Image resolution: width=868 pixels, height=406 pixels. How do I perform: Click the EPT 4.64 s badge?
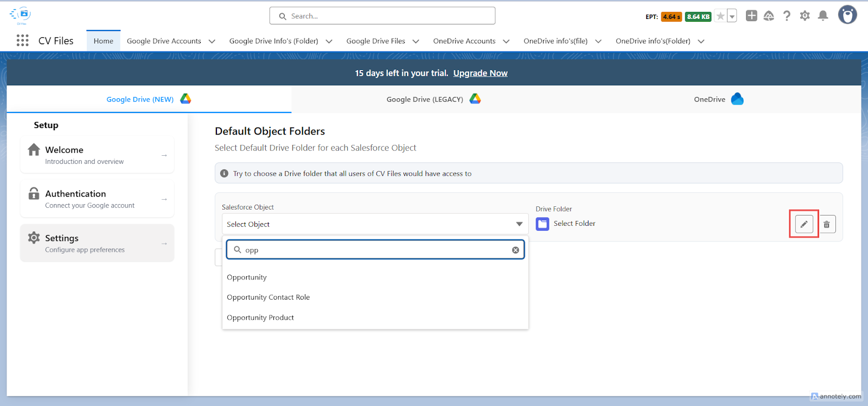672,17
